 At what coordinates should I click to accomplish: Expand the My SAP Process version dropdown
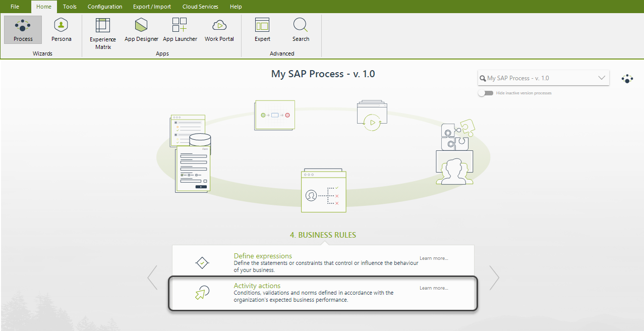tap(601, 78)
